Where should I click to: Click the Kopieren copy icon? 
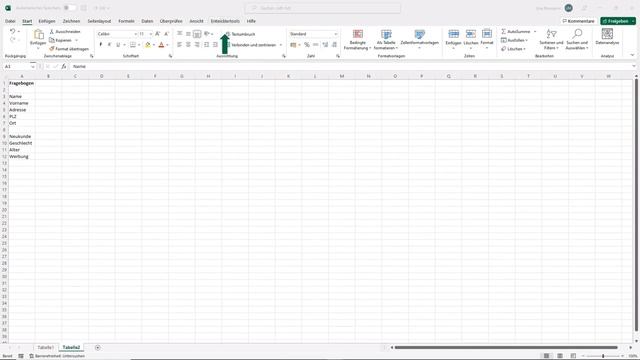(x=52, y=40)
